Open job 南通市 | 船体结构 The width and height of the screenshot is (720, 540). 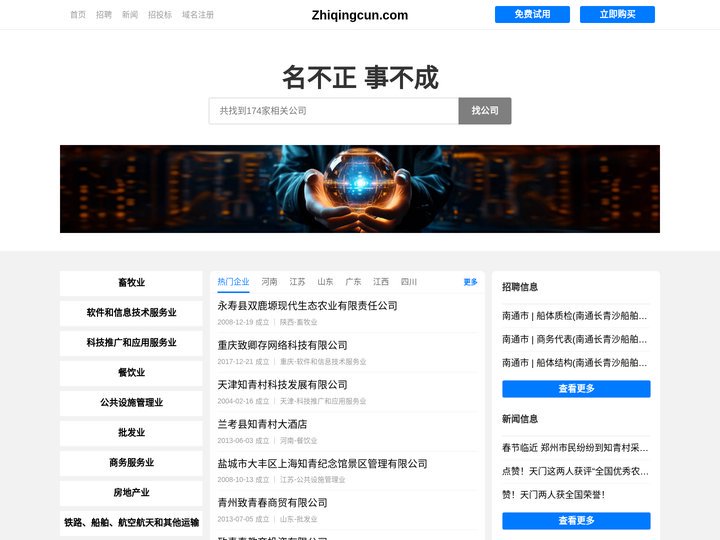coord(574,363)
